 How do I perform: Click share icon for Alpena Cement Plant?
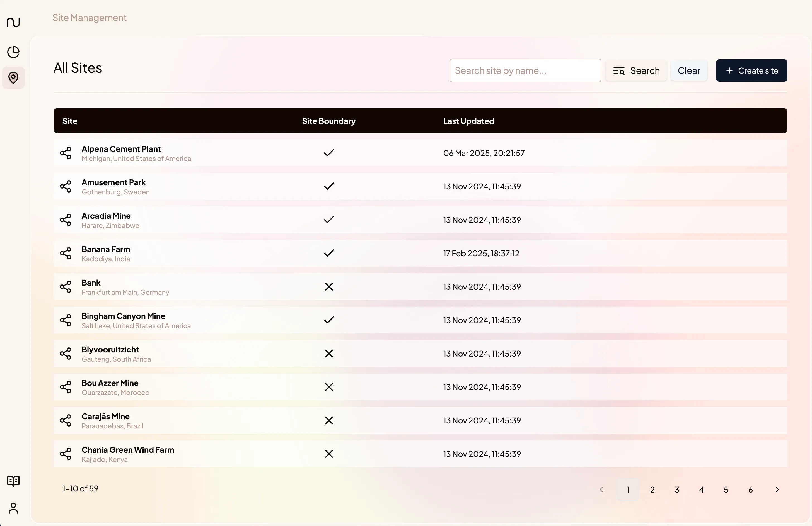click(66, 153)
